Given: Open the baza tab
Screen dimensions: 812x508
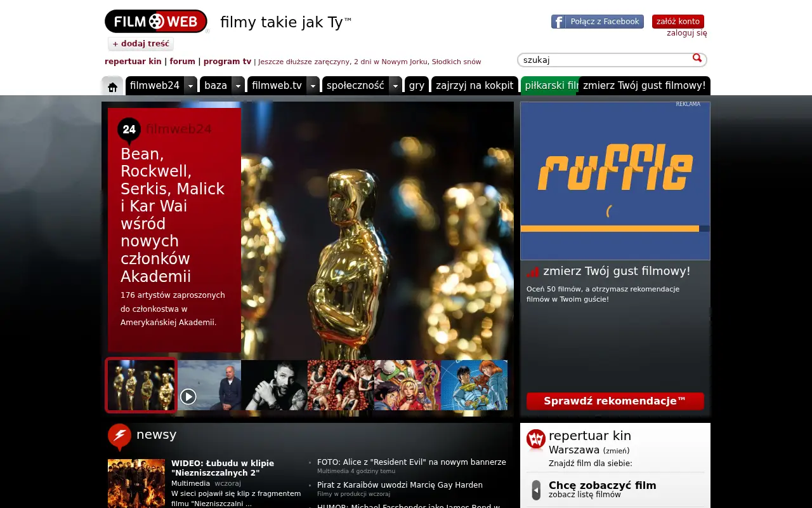Looking at the screenshot, I should click(x=216, y=86).
